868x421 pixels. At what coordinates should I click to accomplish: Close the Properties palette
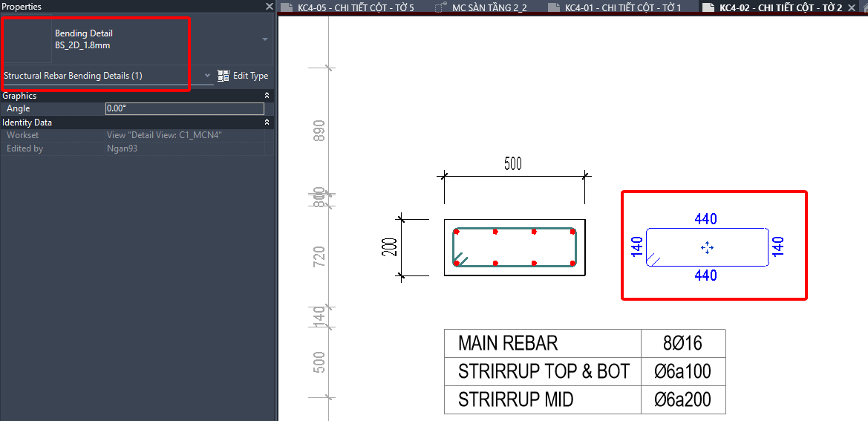pyautogui.click(x=269, y=7)
